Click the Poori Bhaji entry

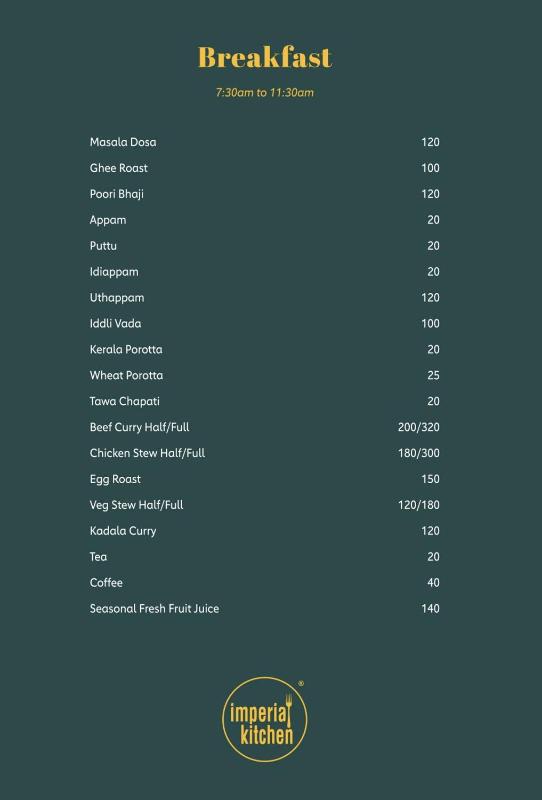117,194
